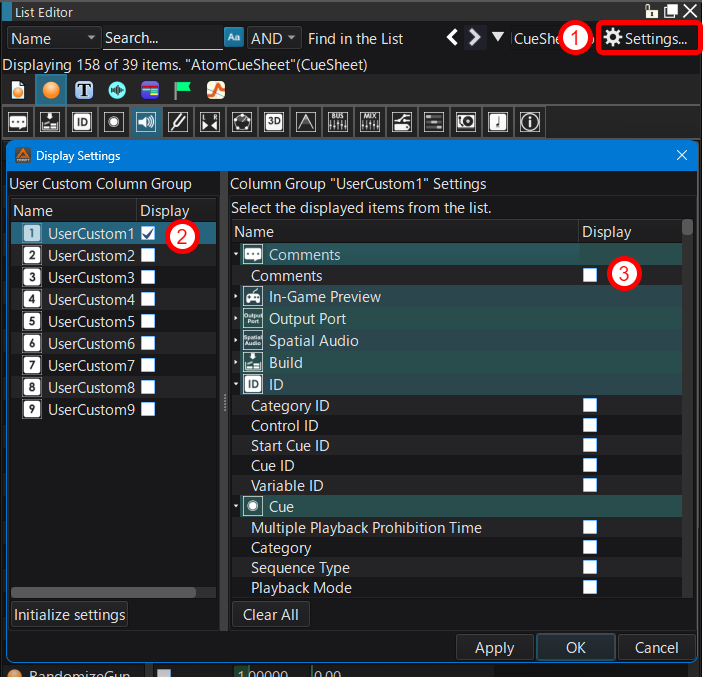Check the Sequence Type display checkbox

(590, 567)
